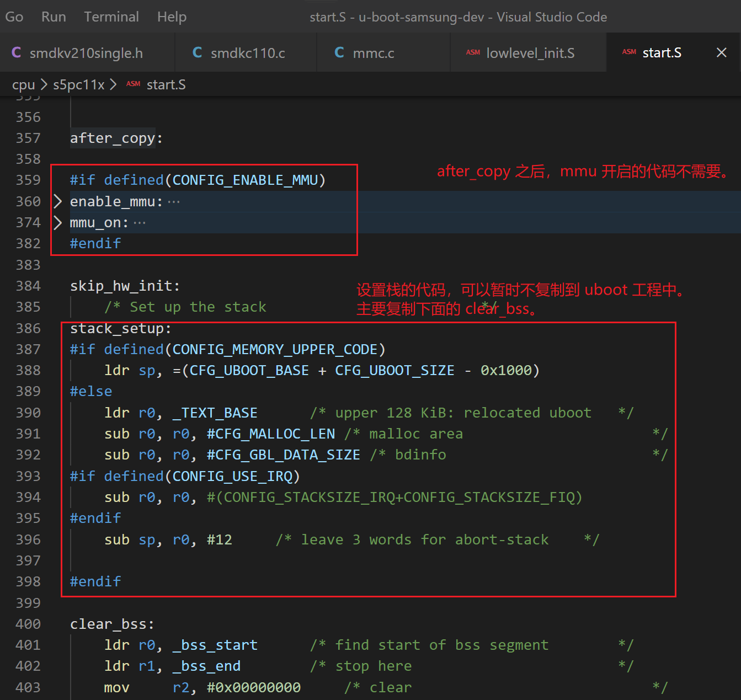Switch to smdkv210single.h tab

tap(87, 53)
